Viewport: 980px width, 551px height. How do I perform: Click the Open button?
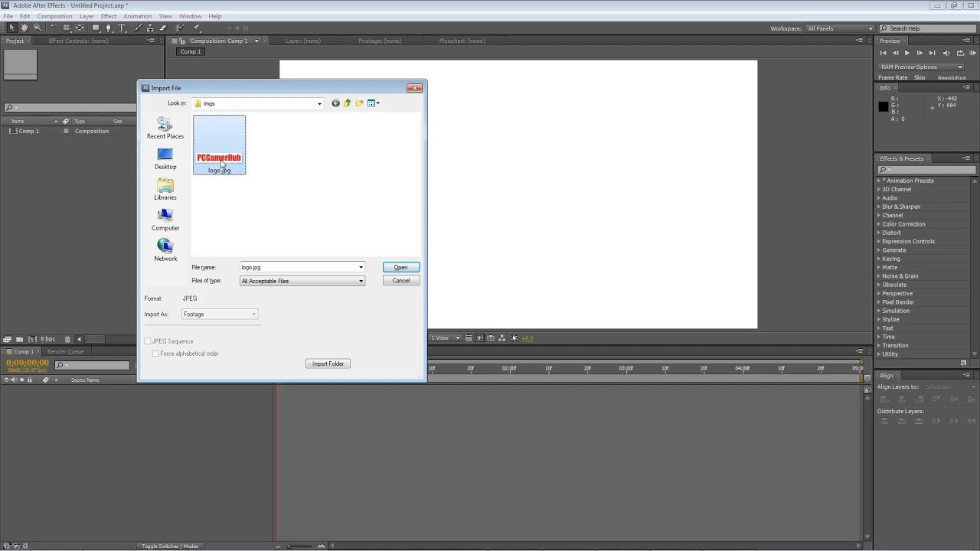(400, 267)
